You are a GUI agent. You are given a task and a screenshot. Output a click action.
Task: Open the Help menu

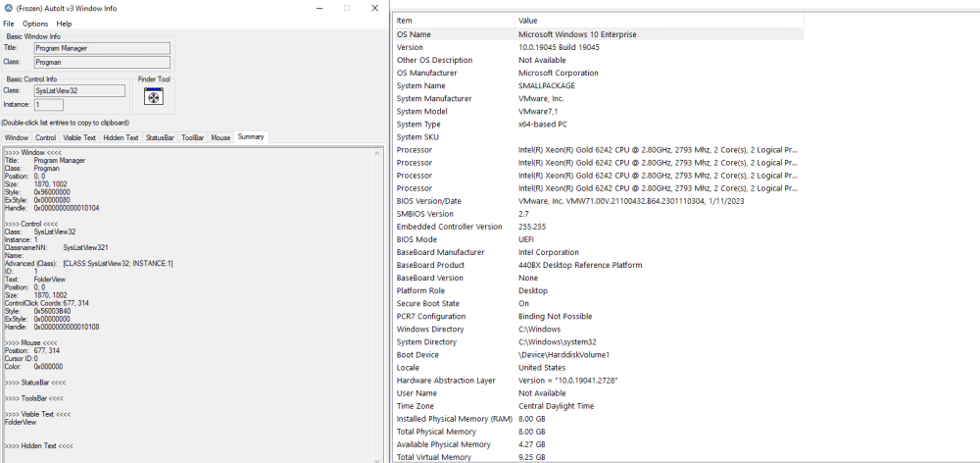click(64, 24)
